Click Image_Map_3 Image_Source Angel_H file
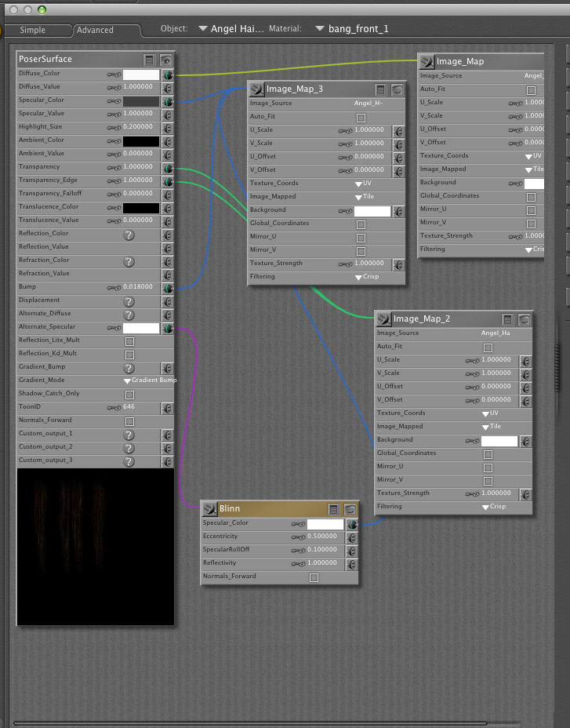Viewport: 570px width, 728px height. 369,104
